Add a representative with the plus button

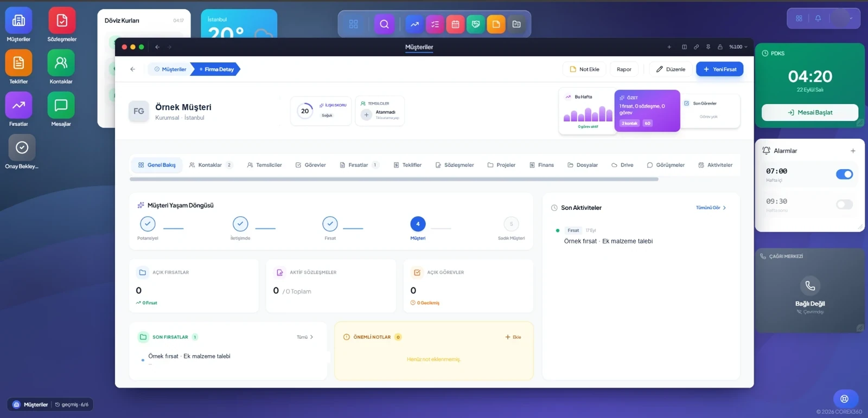pyautogui.click(x=366, y=114)
